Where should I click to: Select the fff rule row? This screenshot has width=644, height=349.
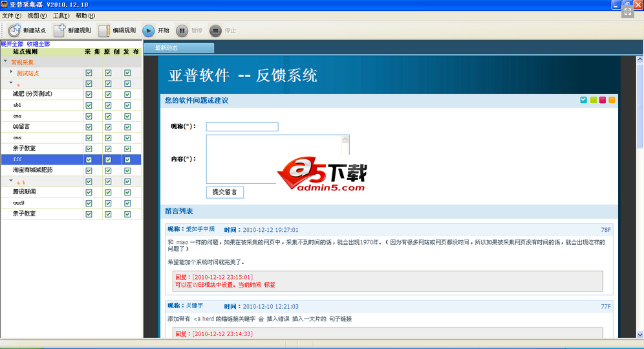click(x=70, y=159)
